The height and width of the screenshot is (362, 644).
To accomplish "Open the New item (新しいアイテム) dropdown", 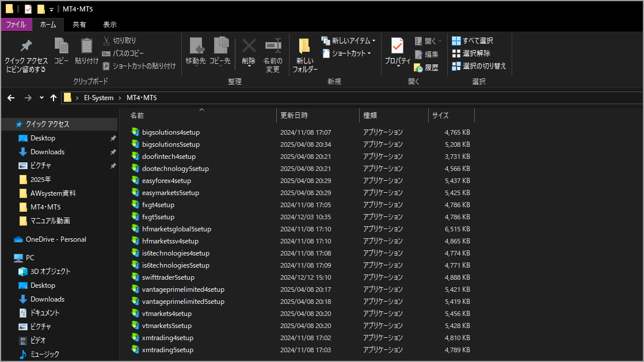I will click(x=348, y=41).
